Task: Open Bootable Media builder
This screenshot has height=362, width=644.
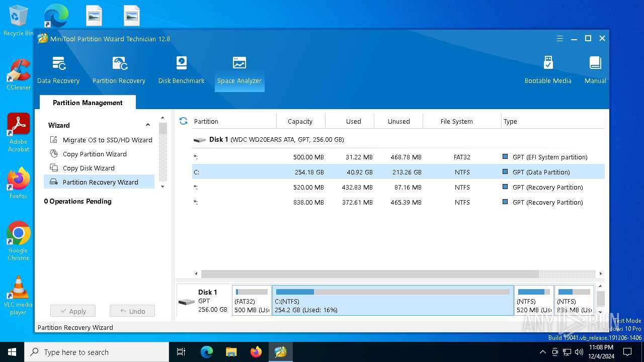Action: point(548,70)
